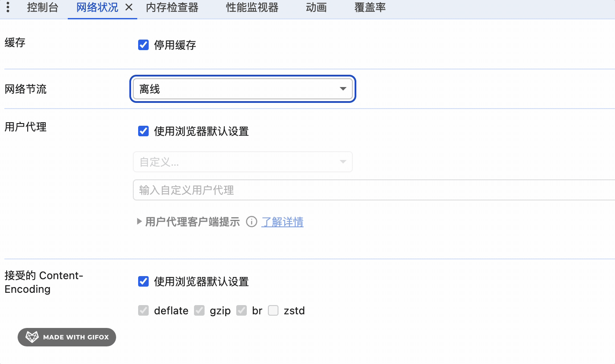The image size is (615, 364).
Task: Open the 性能监视器 tab
Action: tap(252, 7)
